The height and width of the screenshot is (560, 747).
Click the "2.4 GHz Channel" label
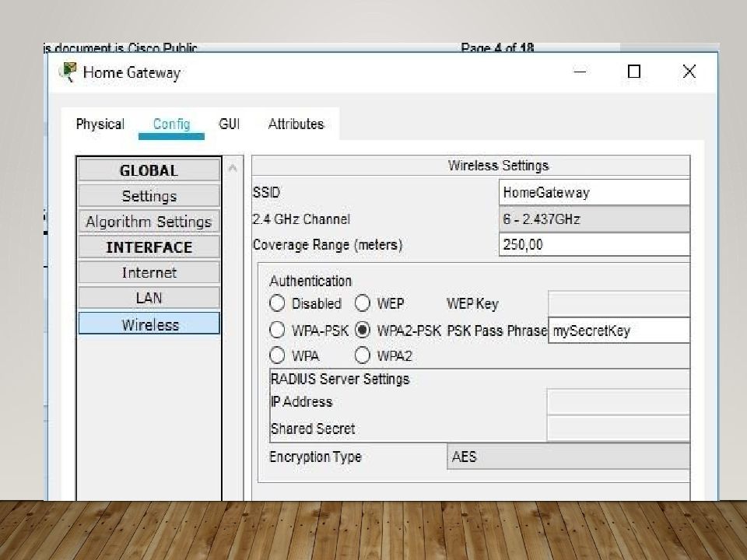click(x=301, y=219)
